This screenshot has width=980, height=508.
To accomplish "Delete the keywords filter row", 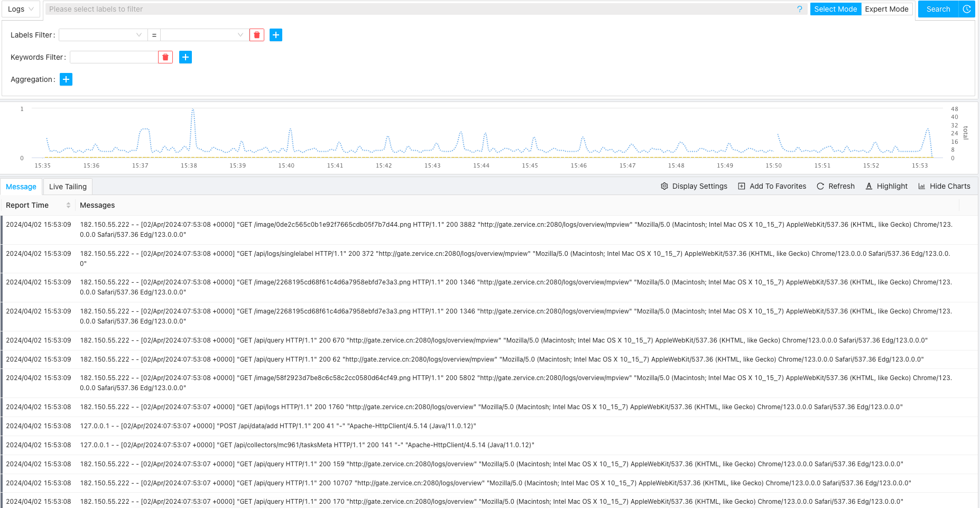I will (165, 57).
